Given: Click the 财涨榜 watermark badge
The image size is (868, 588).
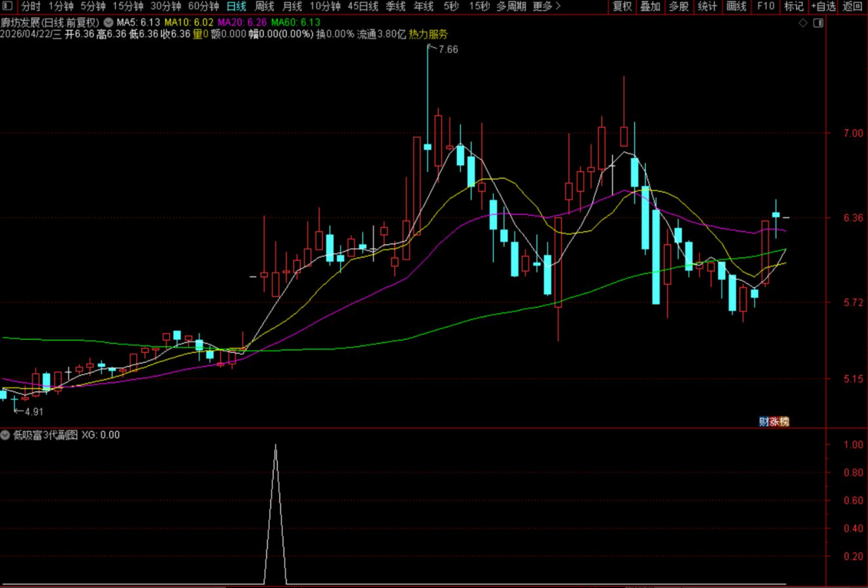Looking at the screenshot, I should click(774, 422).
